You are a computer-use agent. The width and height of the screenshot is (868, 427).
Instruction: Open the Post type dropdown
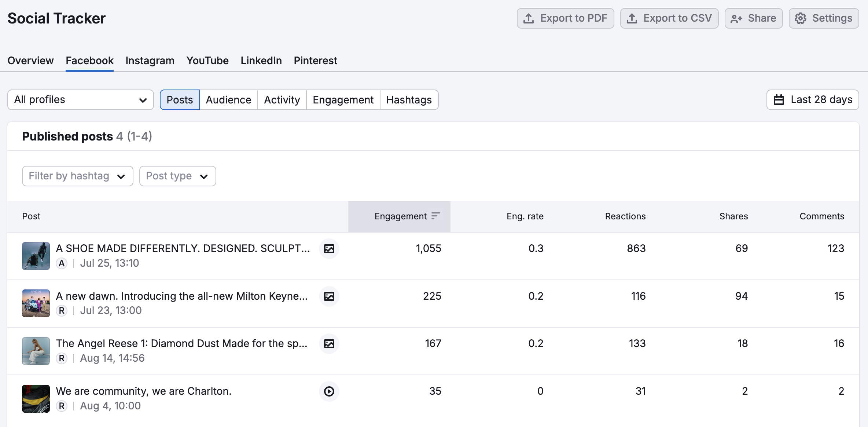[x=177, y=176]
